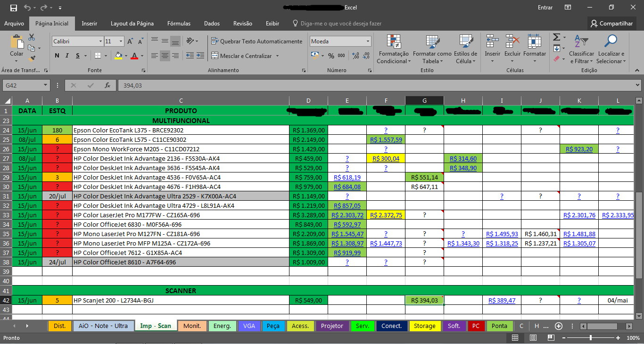Click the Compartilhar button
This screenshot has width=644, height=344.
[611, 24]
